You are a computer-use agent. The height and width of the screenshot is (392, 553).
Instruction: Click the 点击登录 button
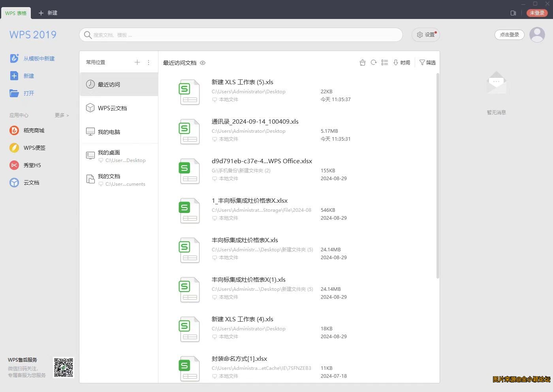pos(510,35)
